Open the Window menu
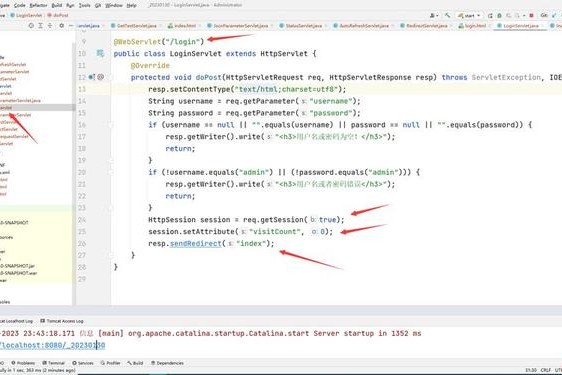Screen dimensions: 562x375 [114, 5]
